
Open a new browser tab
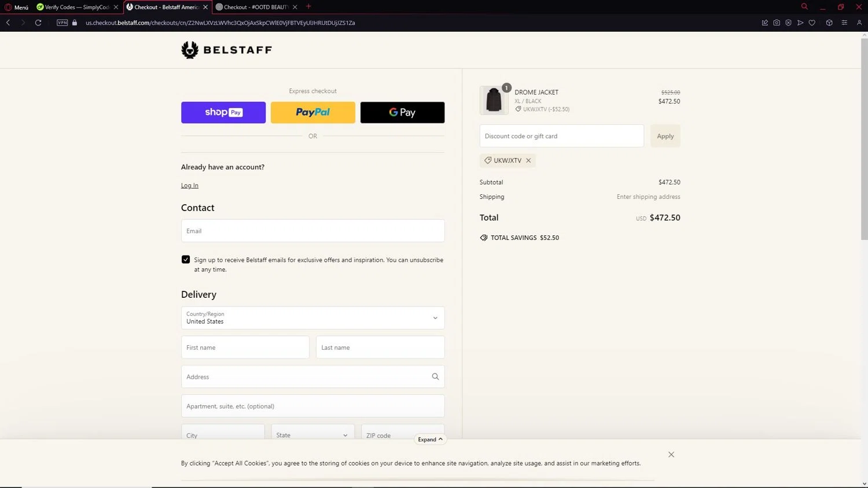[x=308, y=6]
